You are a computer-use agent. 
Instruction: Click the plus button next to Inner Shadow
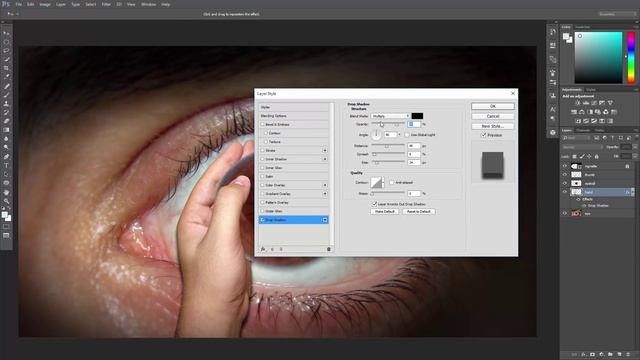click(325, 159)
